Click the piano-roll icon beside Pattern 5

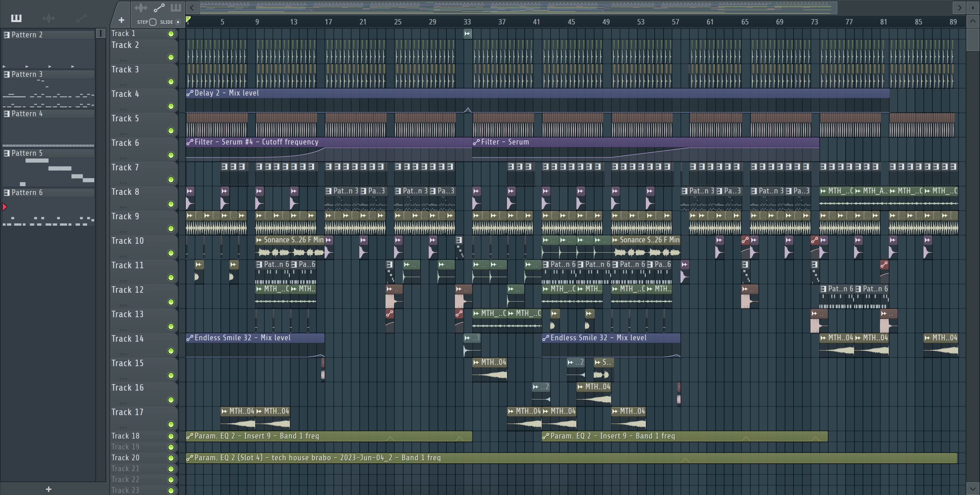click(x=6, y=153)
